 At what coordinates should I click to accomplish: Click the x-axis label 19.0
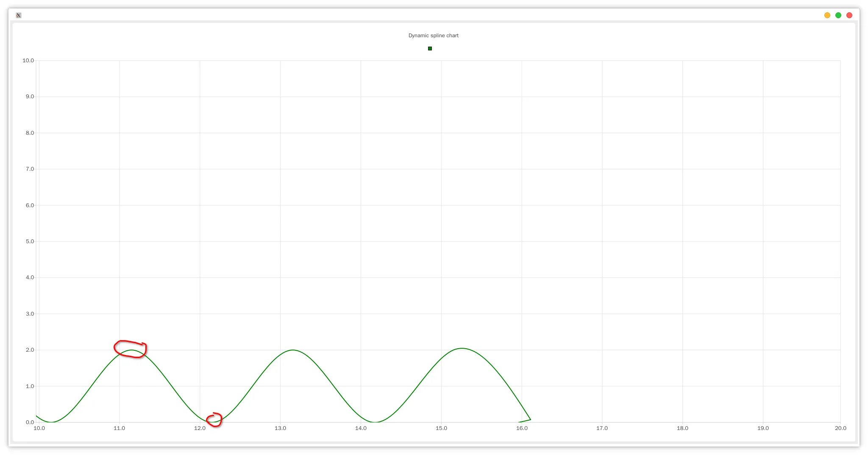click(x=763, y=428)
